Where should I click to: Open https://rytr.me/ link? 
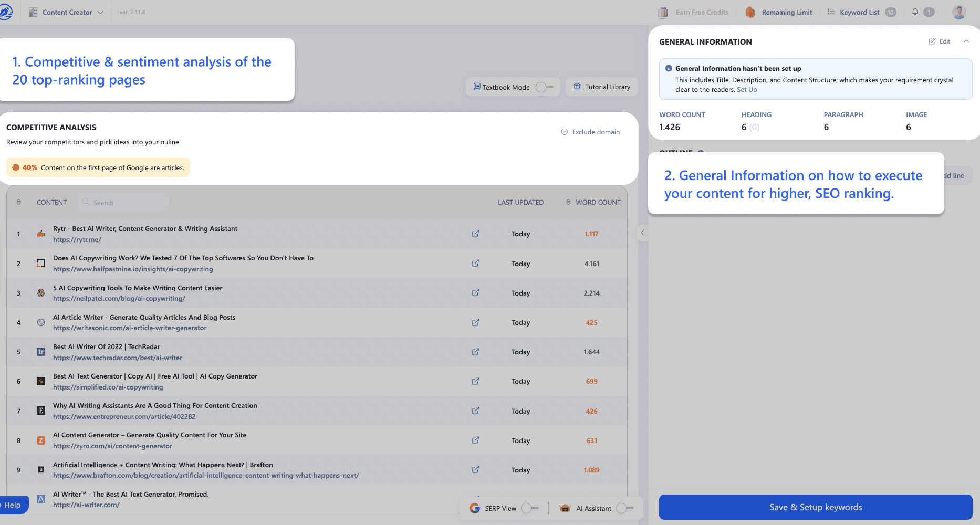pos(77,240)
